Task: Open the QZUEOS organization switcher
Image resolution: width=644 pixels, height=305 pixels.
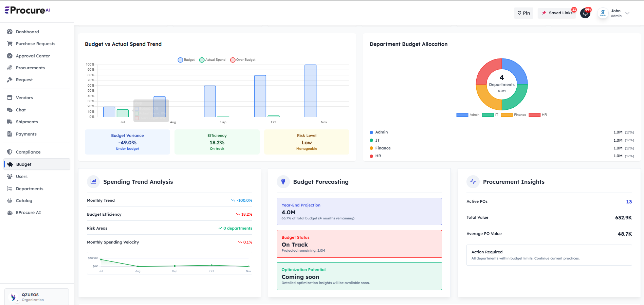Action: tap(37, 297)
